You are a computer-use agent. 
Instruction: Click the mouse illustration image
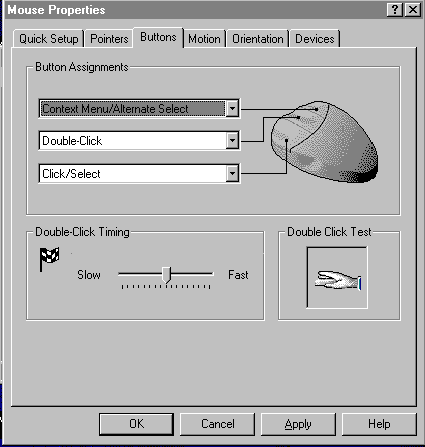pos(324,142)
